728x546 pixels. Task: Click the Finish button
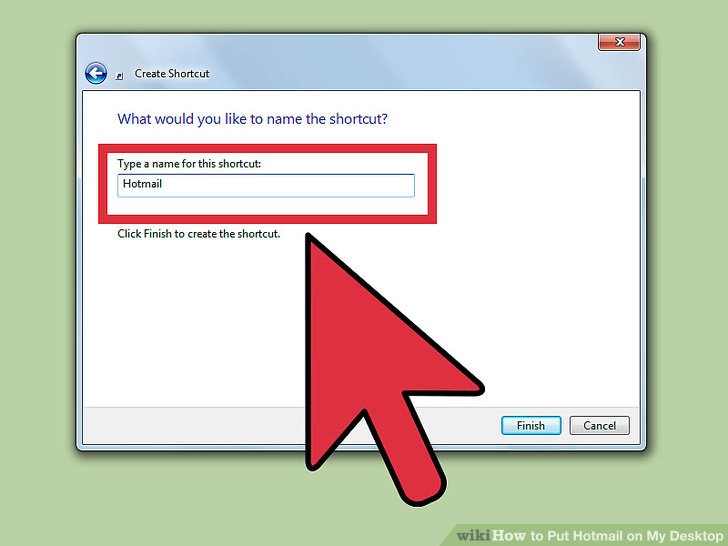(531, 425)
